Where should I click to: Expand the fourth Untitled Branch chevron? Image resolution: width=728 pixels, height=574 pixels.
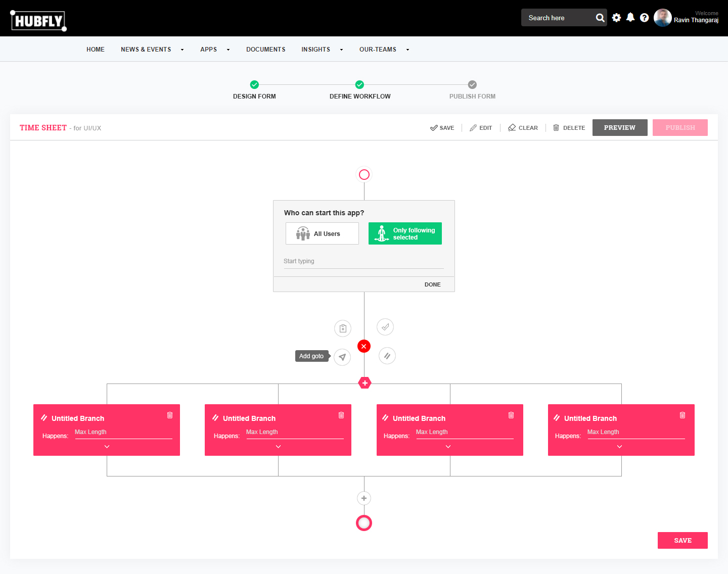pyautogui.click(x=619, y=447)
